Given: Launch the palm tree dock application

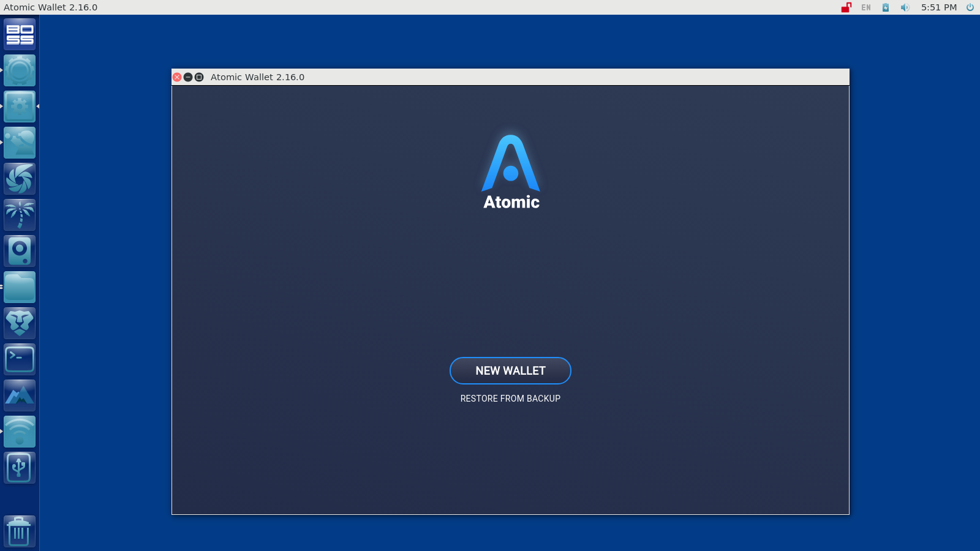Looking at the screenshot, I should (x=20, y=215).
